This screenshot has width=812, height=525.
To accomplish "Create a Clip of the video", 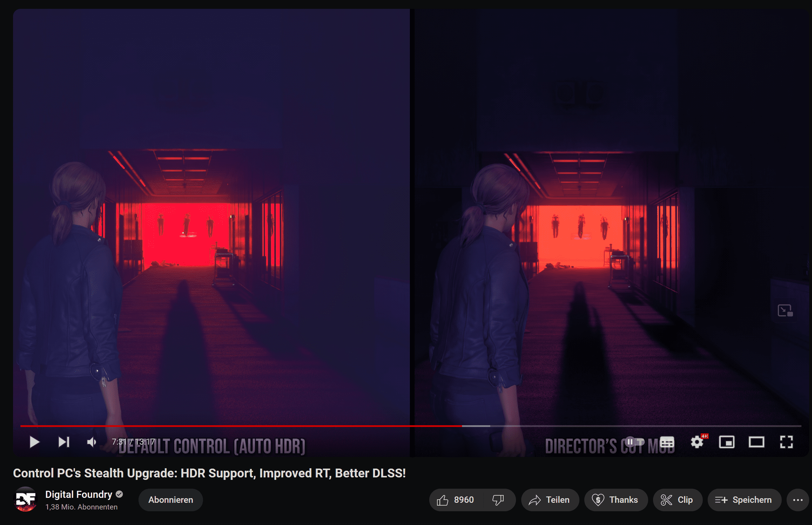I will pos(677,500).
